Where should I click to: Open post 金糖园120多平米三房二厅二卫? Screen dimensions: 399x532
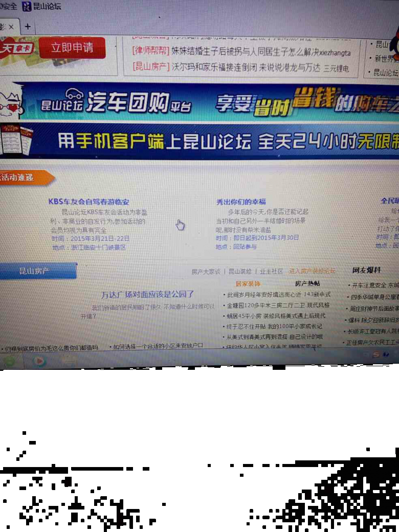[278, 305]
